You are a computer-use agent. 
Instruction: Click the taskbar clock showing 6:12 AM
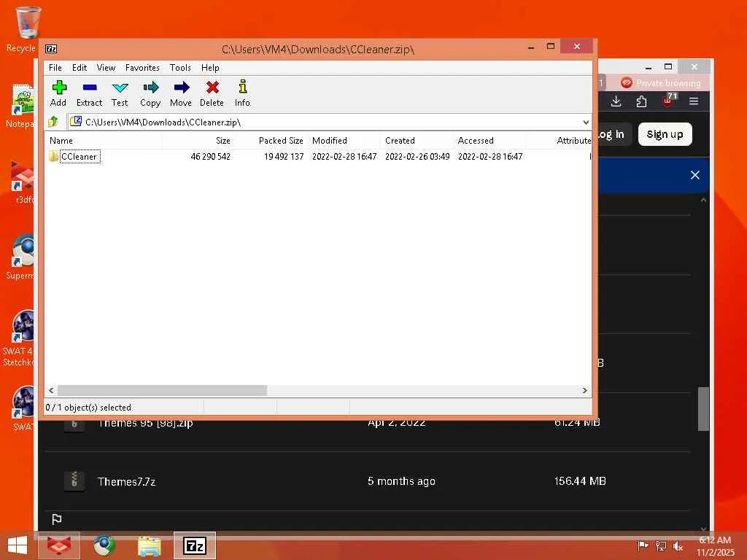point(715,545)
